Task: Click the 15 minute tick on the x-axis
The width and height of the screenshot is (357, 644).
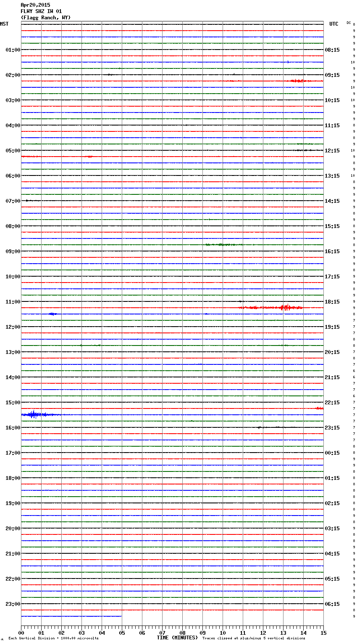Action: pos(323,633)
